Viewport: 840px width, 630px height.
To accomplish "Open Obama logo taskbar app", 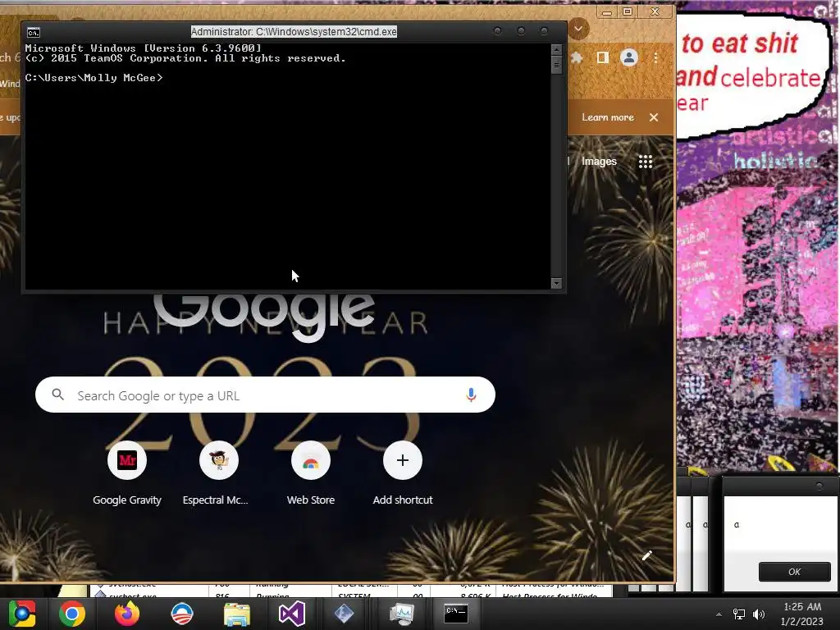I will pos(182,614).
